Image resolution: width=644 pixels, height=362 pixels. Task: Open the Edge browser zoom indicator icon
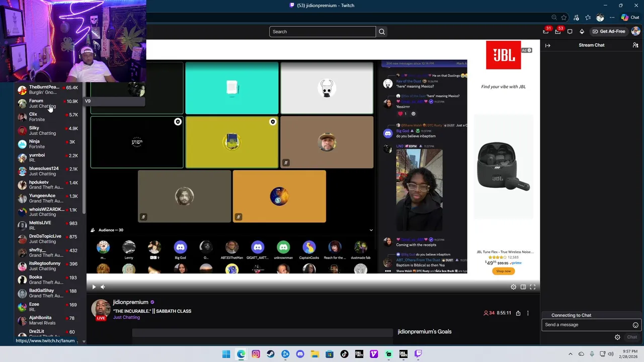(554, 18)
